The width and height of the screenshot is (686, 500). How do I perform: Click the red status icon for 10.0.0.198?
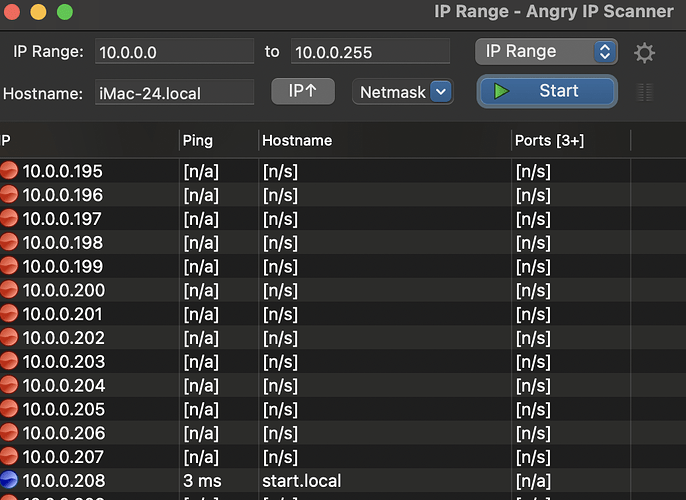point(9,242)
